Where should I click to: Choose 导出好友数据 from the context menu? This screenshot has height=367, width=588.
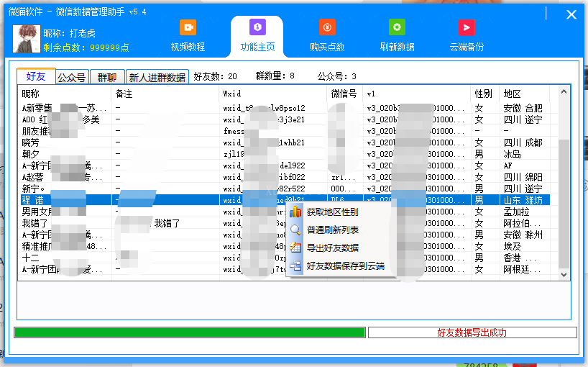(332, 248)
